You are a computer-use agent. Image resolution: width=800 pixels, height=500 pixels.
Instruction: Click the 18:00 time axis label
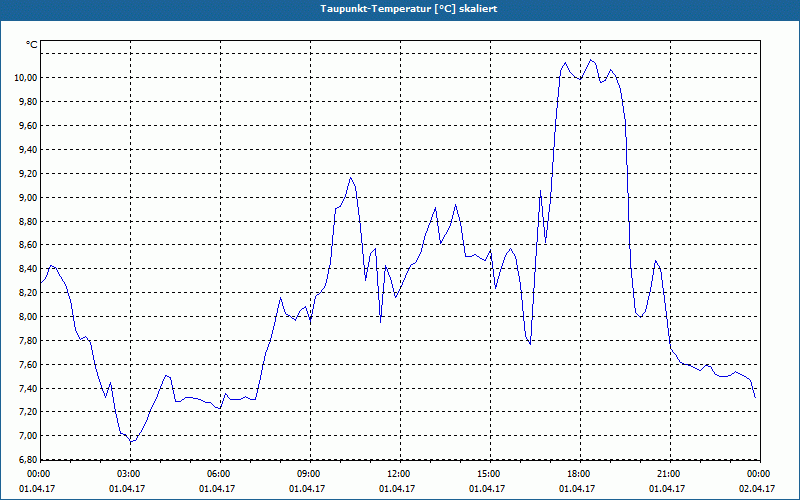[x=579, y=474]
